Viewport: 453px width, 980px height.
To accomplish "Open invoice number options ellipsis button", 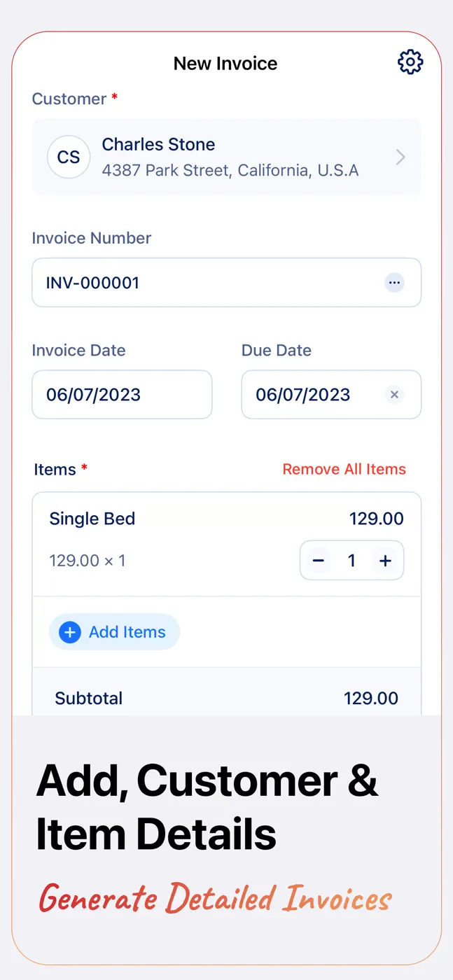I will tap(395, 283).
